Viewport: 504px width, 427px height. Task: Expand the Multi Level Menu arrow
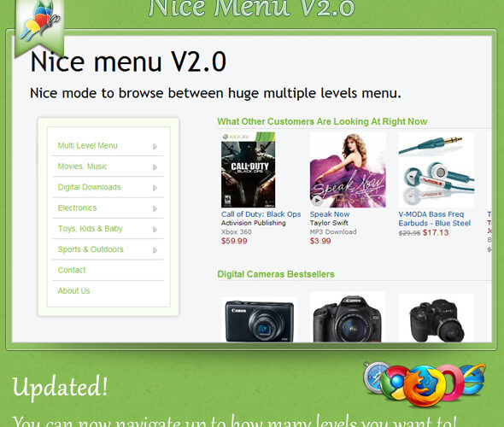[x=155, y=146]
